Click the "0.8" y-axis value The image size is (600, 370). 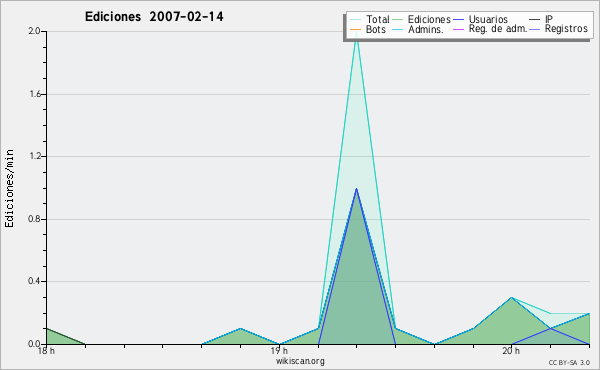pos(34,219)
